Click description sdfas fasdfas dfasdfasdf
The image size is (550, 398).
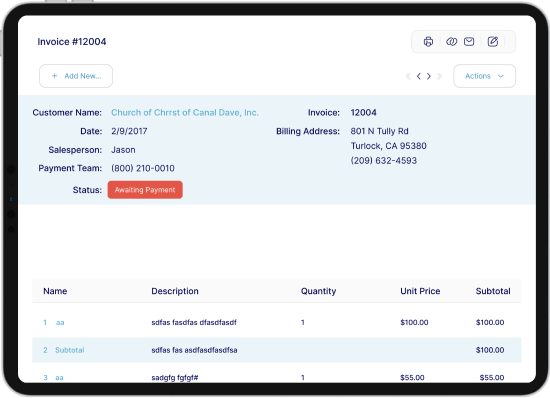[x=194, y=322]
